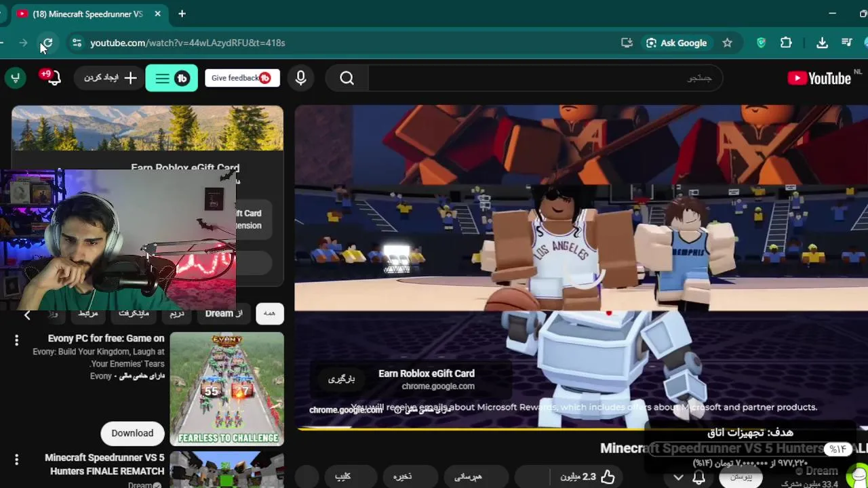Open the account avatar menu
This screenshot has height=488, width=868.
(x=15, y=78)
